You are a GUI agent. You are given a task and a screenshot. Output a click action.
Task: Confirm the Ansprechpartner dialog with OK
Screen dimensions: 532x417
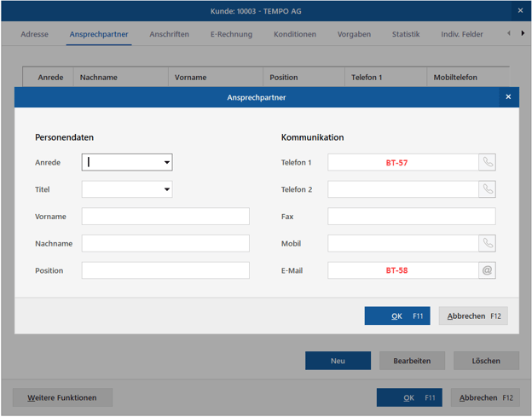point(397,316)
